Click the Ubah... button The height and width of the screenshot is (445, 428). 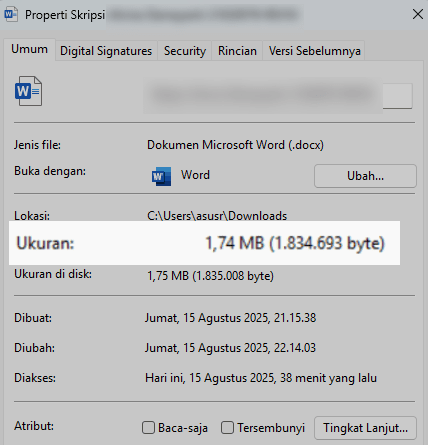(x=365, y=176)
